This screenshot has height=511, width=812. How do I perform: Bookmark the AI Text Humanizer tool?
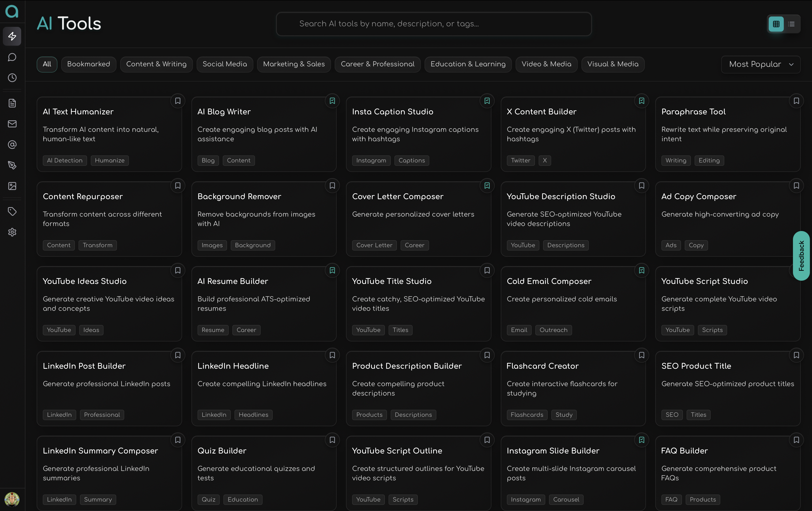tap(178, 101)
